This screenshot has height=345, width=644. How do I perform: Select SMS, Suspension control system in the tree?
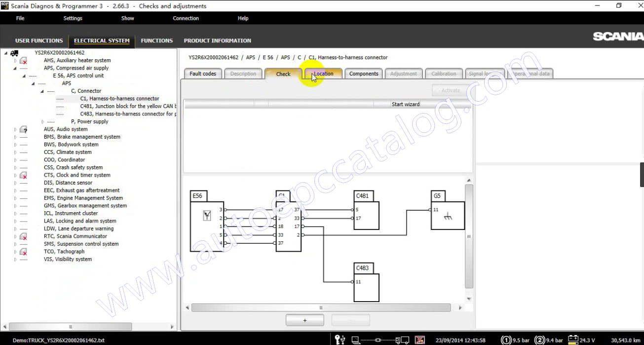pos(81,244)
